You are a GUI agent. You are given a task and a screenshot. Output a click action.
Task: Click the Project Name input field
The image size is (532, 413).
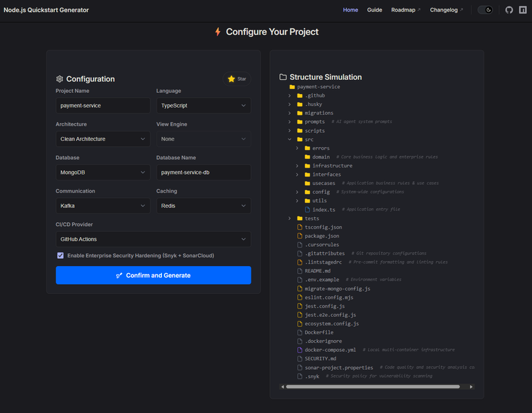[103, 106]
